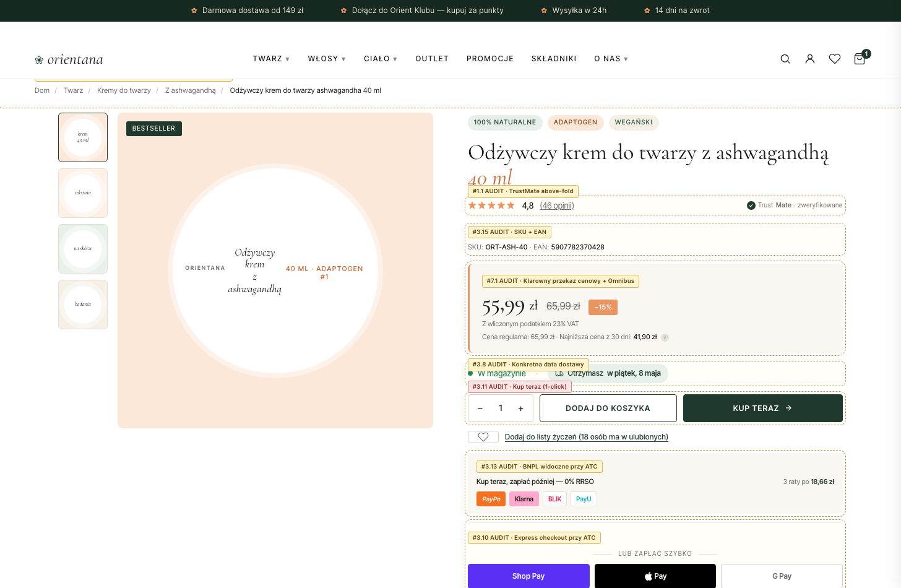Expand the O NAS menu dropdown
Screen dimensions: 901x588
[x=611, y=59]
